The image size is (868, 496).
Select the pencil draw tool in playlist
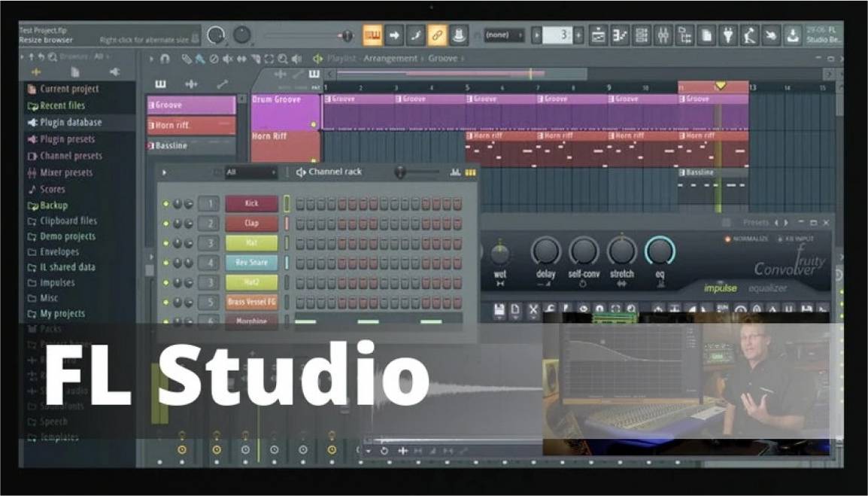(x=187, y=58)
